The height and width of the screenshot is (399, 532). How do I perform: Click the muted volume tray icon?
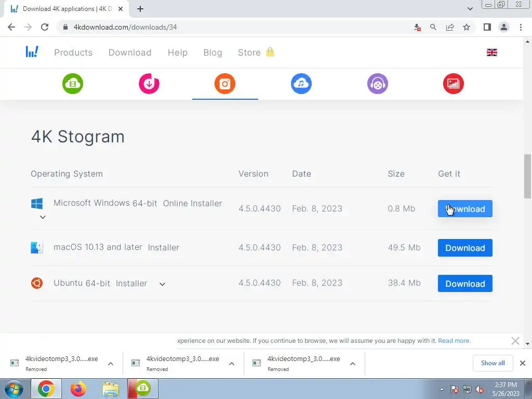coord(480,390)
